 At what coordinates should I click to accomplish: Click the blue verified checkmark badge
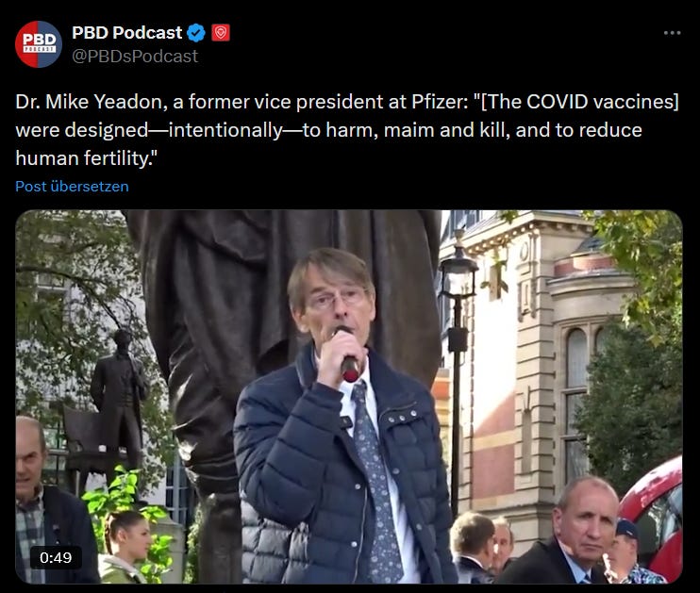[196, 33]
